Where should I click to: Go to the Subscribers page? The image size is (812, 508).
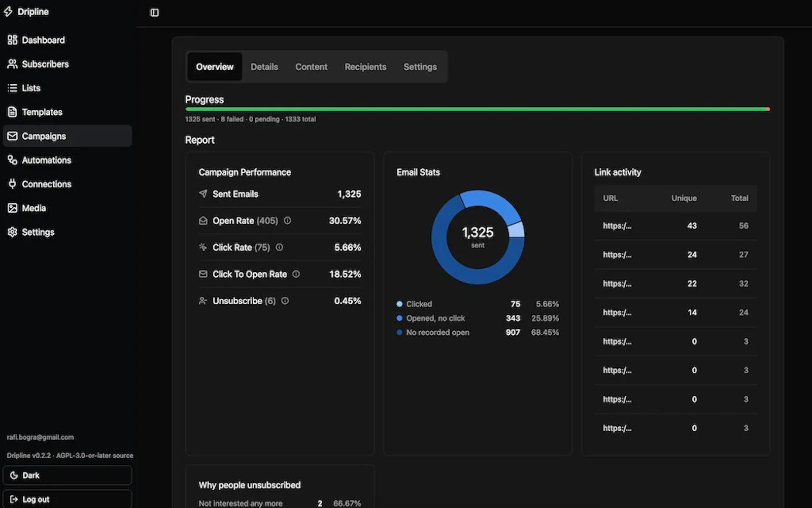67,64
